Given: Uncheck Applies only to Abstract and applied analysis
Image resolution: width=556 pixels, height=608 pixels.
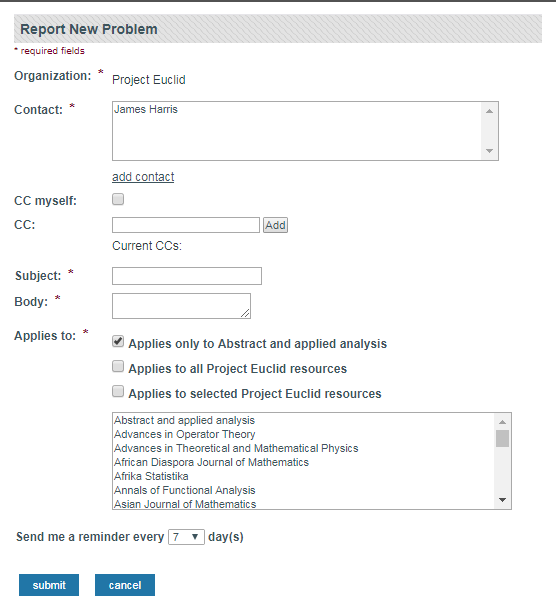Looking at the screenshot, I should pyautogui.click(x=118, y=342).
